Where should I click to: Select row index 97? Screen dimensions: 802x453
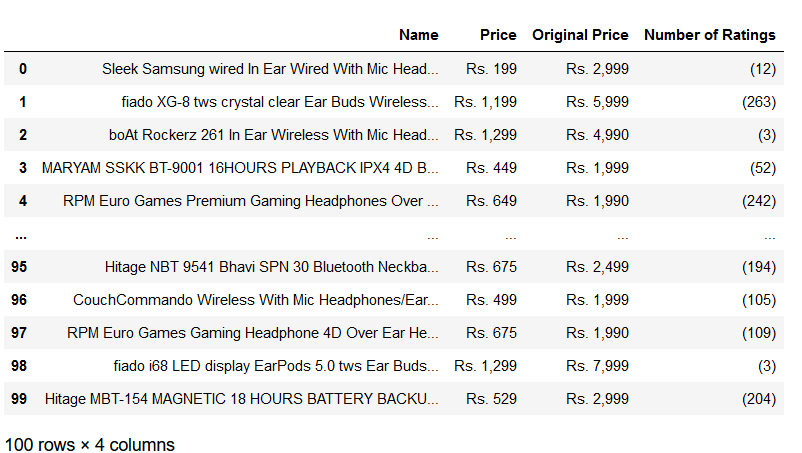click(19, 333)
